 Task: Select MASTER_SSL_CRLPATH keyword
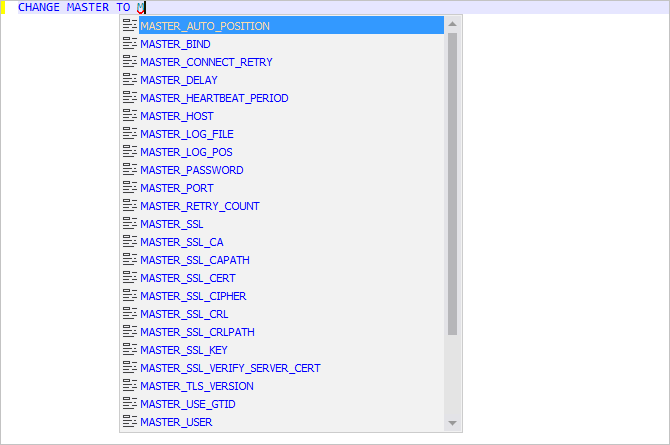pos(282,332)
